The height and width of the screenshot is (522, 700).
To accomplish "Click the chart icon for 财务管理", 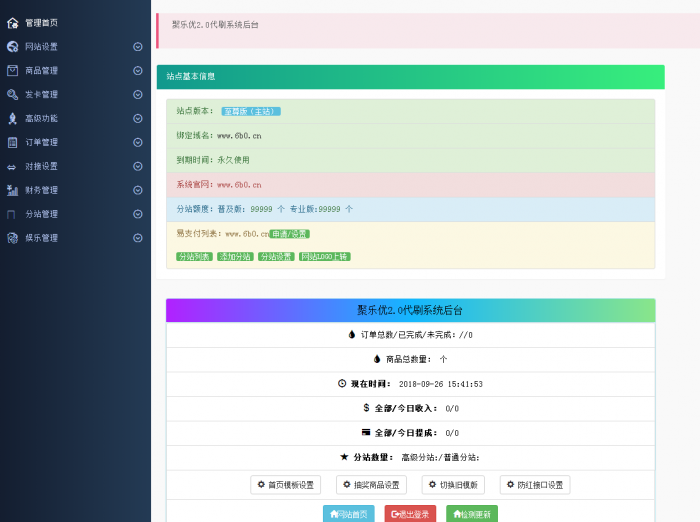I will pyautogui.click(x=12, y=190).
